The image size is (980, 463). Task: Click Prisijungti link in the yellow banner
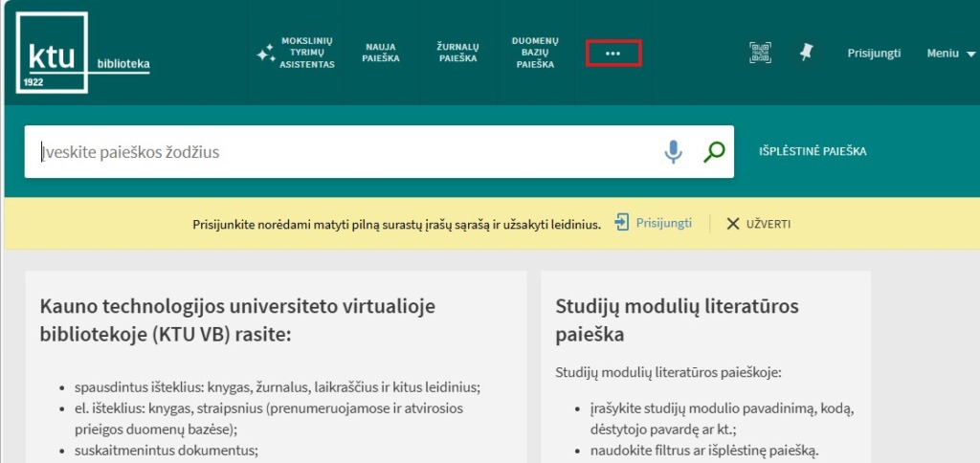coord(664,224)
